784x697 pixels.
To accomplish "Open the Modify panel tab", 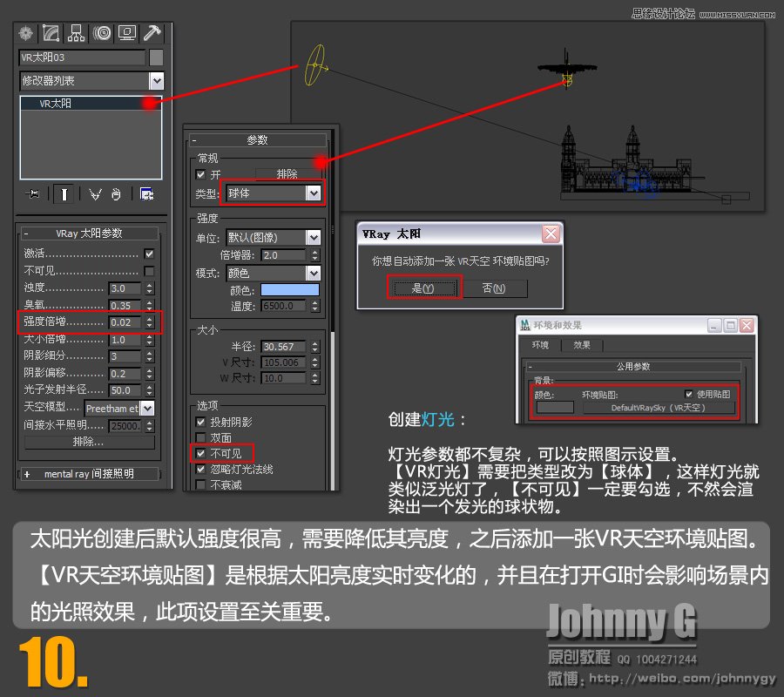I will point(52,32).
